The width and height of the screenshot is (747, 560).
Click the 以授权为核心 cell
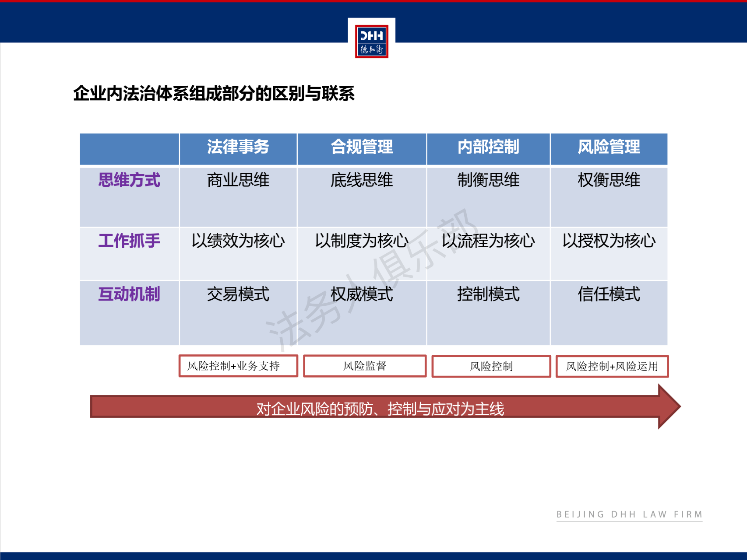[609, 254]
